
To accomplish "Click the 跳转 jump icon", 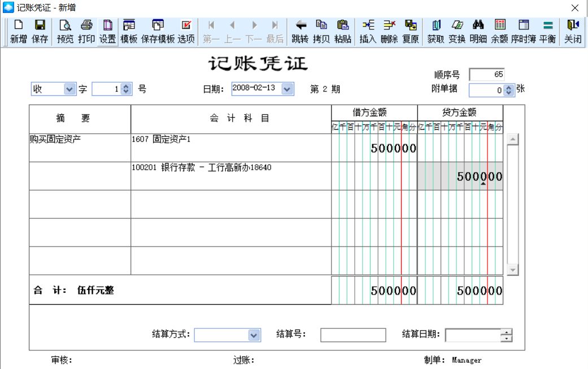I will click(300, 32).
